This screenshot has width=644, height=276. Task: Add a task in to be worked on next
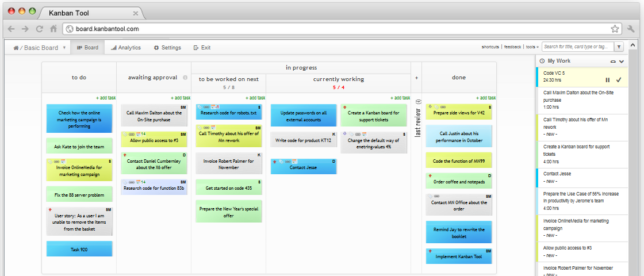tap(255, 98)
